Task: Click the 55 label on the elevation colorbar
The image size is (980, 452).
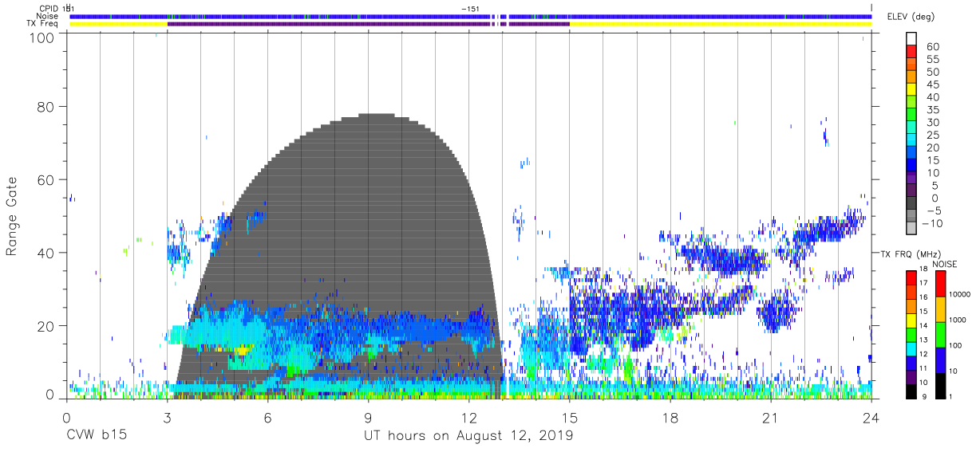Action: coord(933,60)
